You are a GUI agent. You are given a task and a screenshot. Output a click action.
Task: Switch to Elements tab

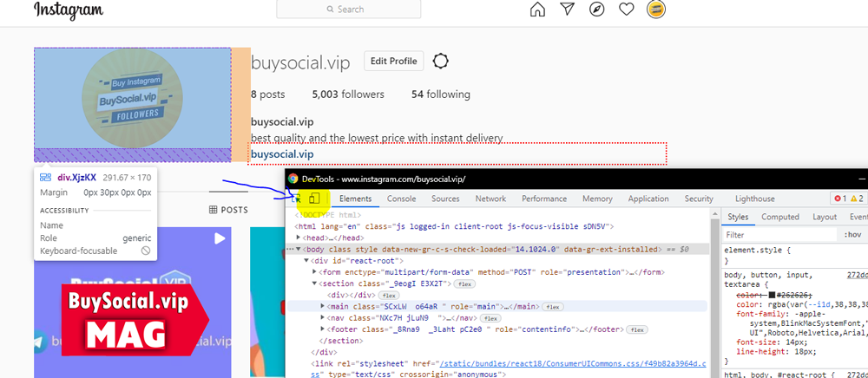pos(355,199)
